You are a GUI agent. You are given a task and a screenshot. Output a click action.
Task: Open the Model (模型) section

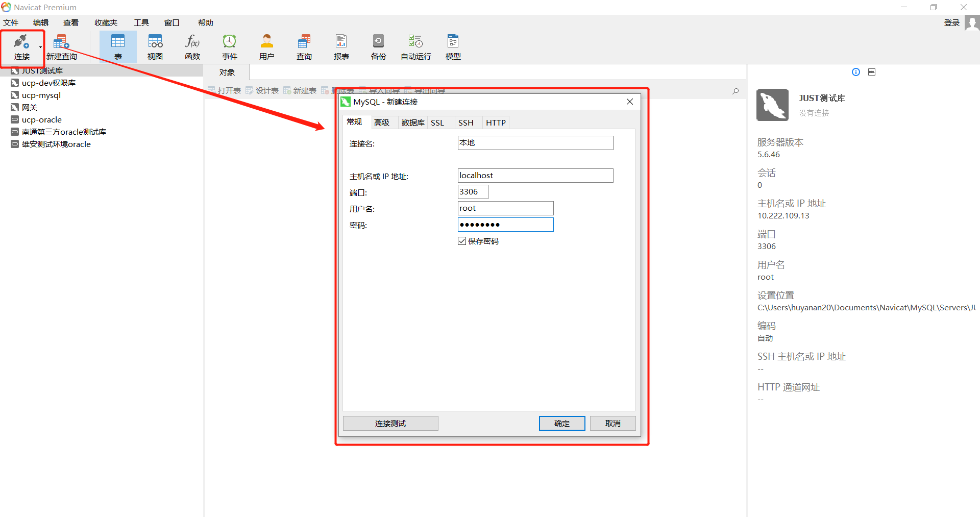point(453,47)
